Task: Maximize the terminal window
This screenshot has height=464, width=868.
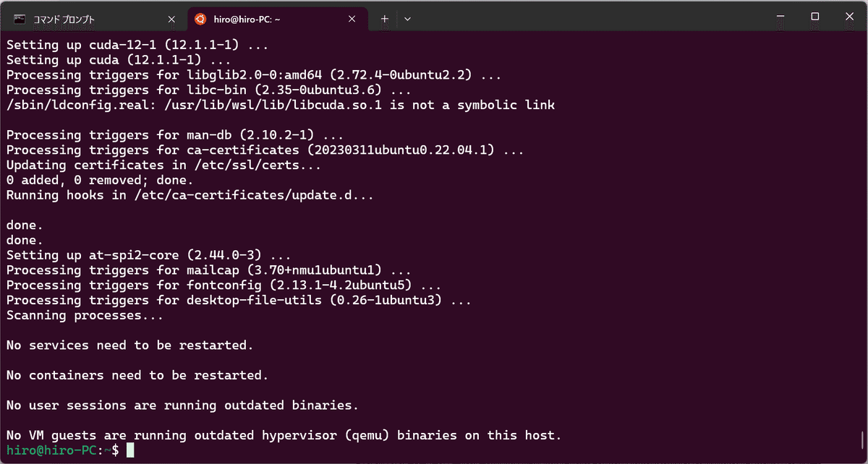Action: 814,16
